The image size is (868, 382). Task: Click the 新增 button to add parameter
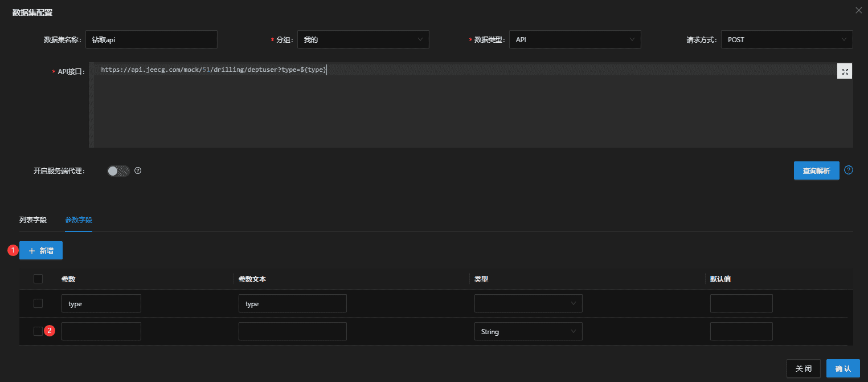tap(41, 250)
